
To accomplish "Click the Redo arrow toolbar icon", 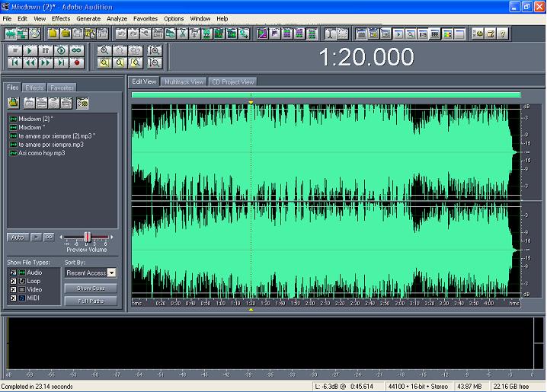I will (133, 33).
